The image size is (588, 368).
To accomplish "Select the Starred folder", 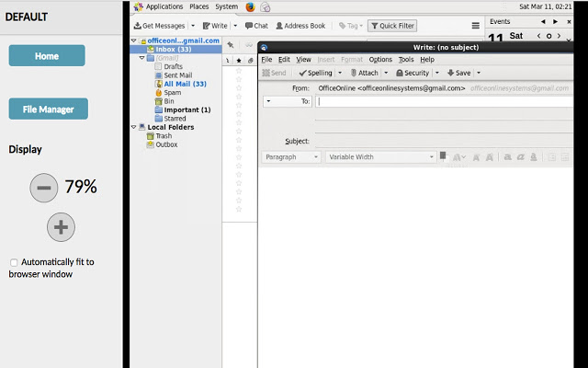I will click(x=175, y=119).
